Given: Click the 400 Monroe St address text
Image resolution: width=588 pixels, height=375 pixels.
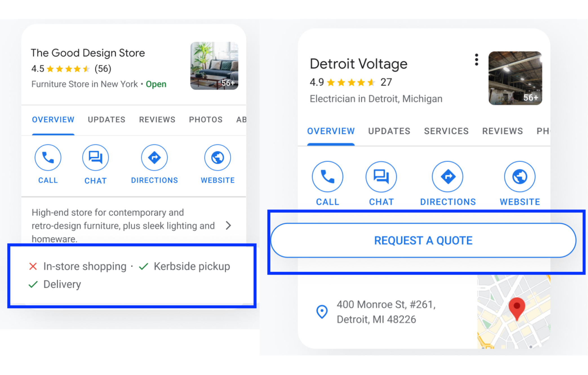Looking at the screenshot, I should 386,312.
